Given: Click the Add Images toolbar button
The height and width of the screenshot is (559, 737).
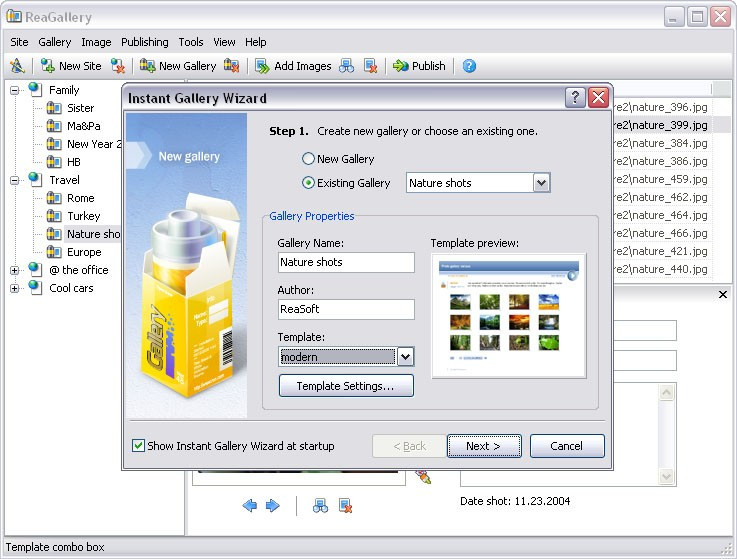Looking at the screenshot, I should [293, 66].
